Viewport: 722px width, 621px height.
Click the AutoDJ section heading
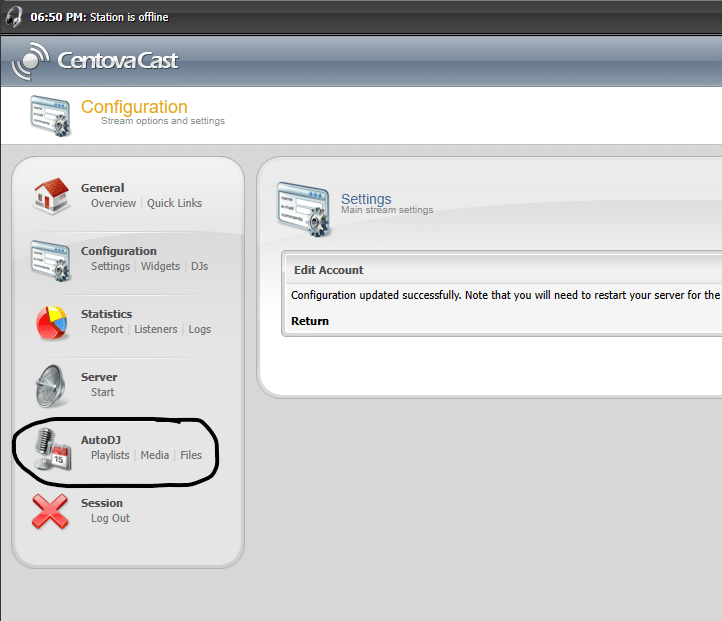[x=101, y=440]
